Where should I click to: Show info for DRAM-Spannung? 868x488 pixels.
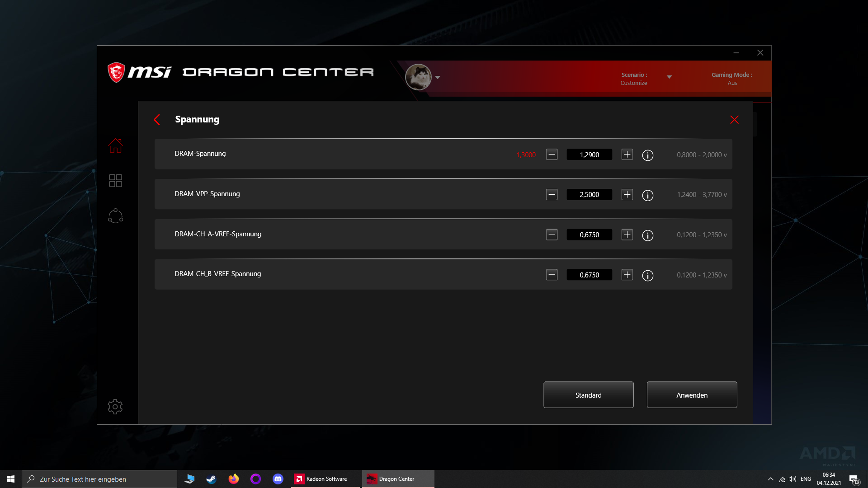click(x=647, y=155)
